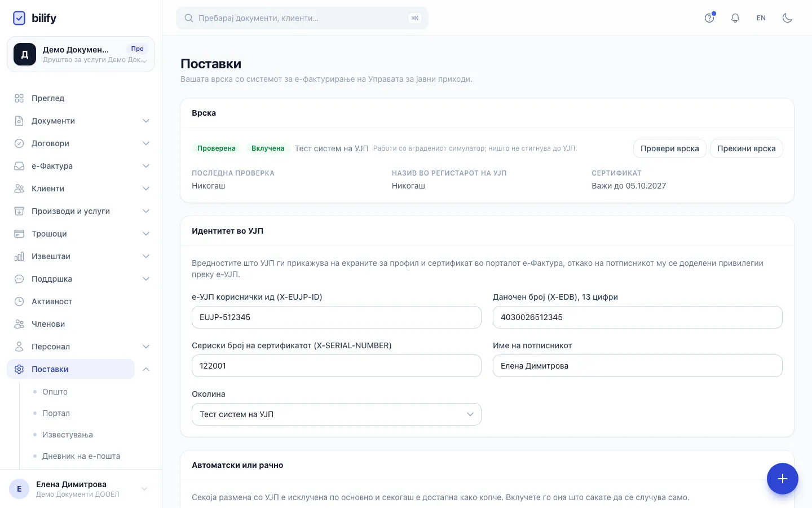Viewport: 812px width, 508px height.
Task: Toggle dark mode moon icon
Action: coord(787,18)
